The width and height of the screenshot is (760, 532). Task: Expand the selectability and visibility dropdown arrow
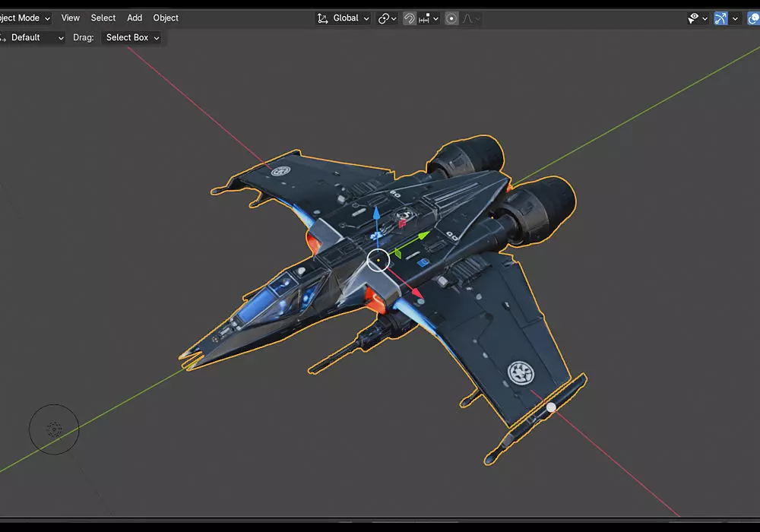[x=705, y=19]
